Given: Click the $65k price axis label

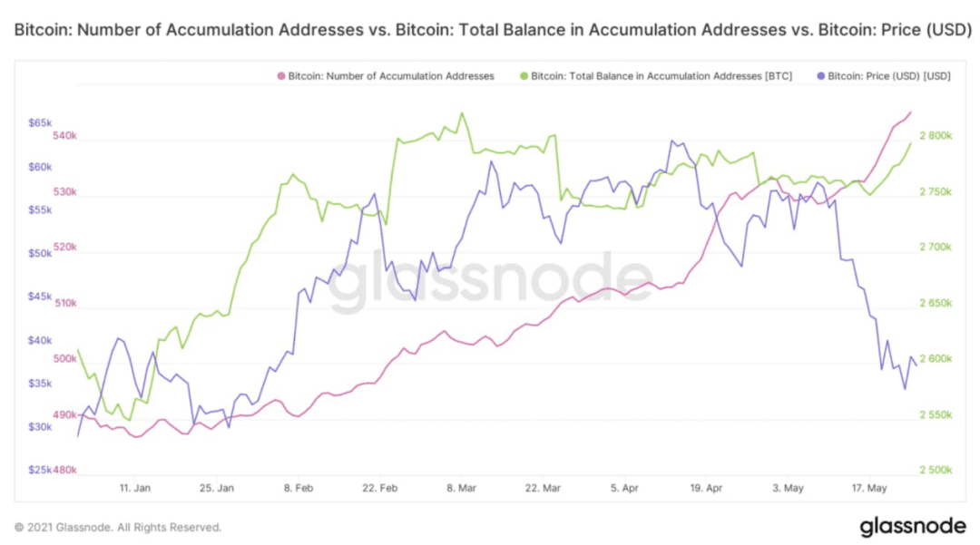Looking at the screenshot, I should (x=40, y=123).
